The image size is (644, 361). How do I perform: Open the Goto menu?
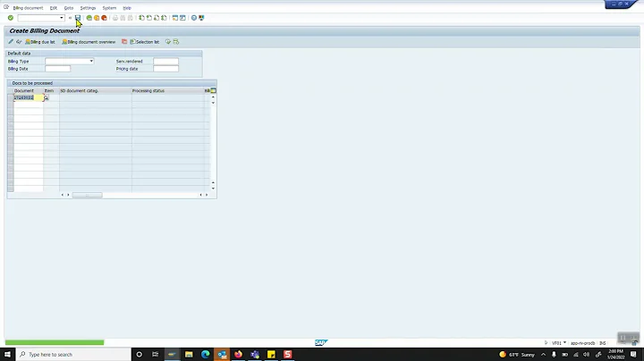tap(69, 8)
